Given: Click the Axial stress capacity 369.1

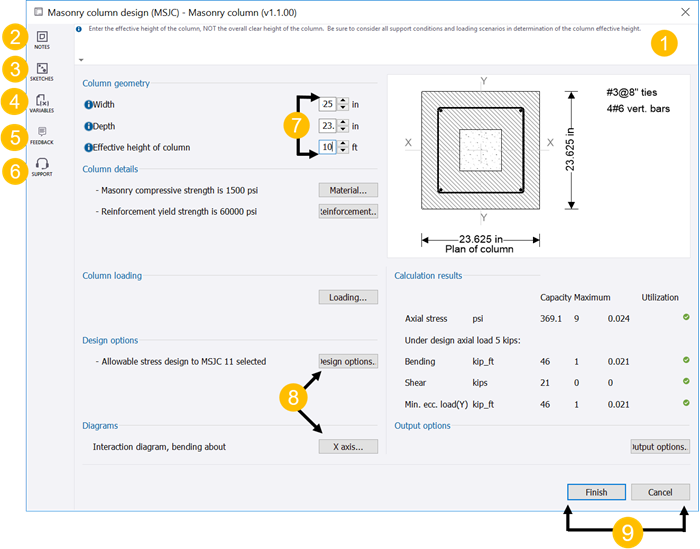Looking at the screenshot, I should (551, 319).
